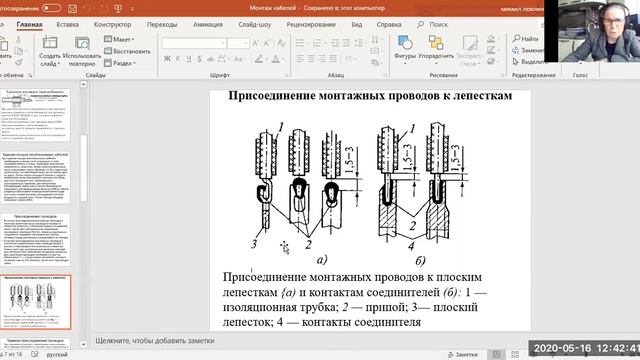Viewport: 640px width, 360px height.
Task: Open the Конструктор ribbon tab
Action: coord(112,24)
